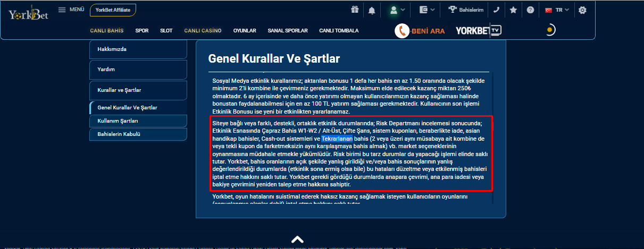The image size is (644, 249).
Task: Open the hamburger MENÜ
Action: click(71, 10)
